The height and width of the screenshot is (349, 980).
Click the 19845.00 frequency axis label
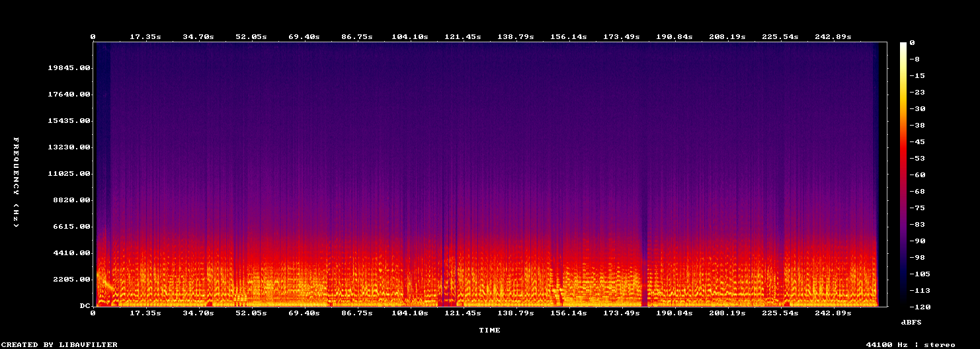[x=69, y=68]
